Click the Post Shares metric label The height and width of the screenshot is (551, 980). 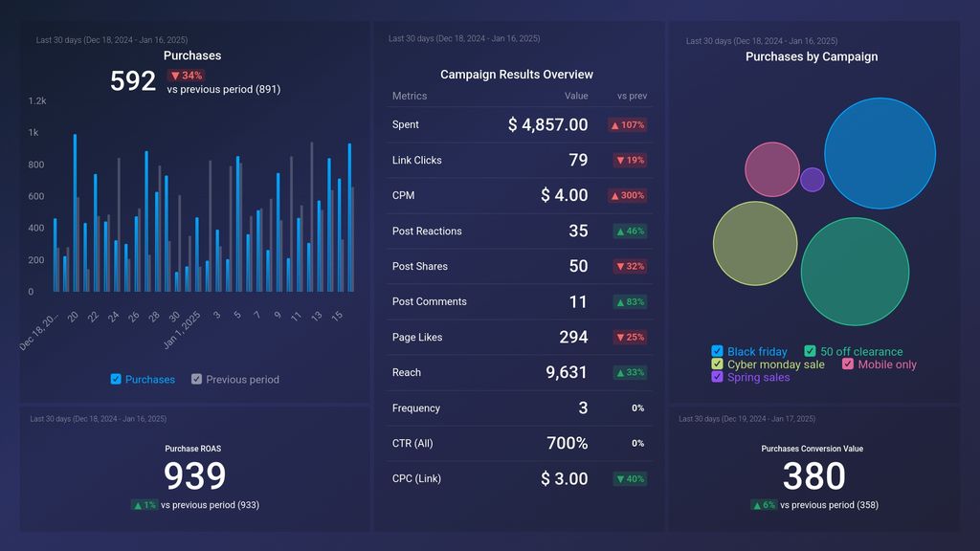420,266
